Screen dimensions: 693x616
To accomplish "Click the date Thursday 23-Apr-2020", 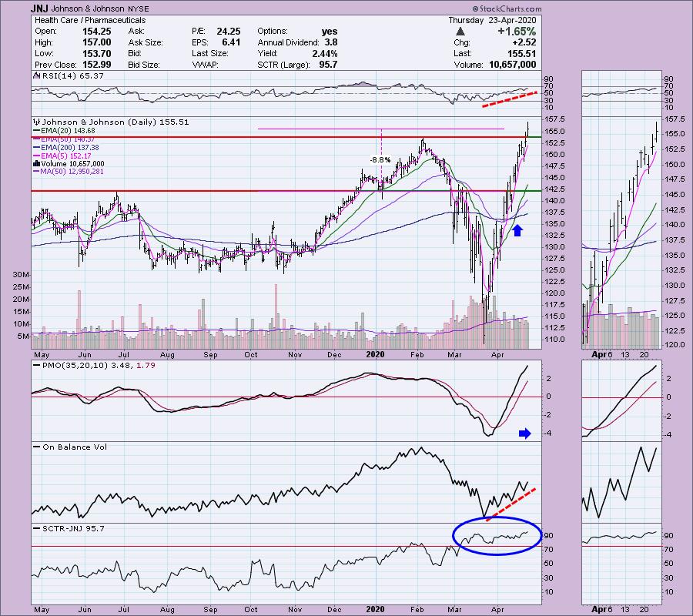I will [x=492, y=20].
